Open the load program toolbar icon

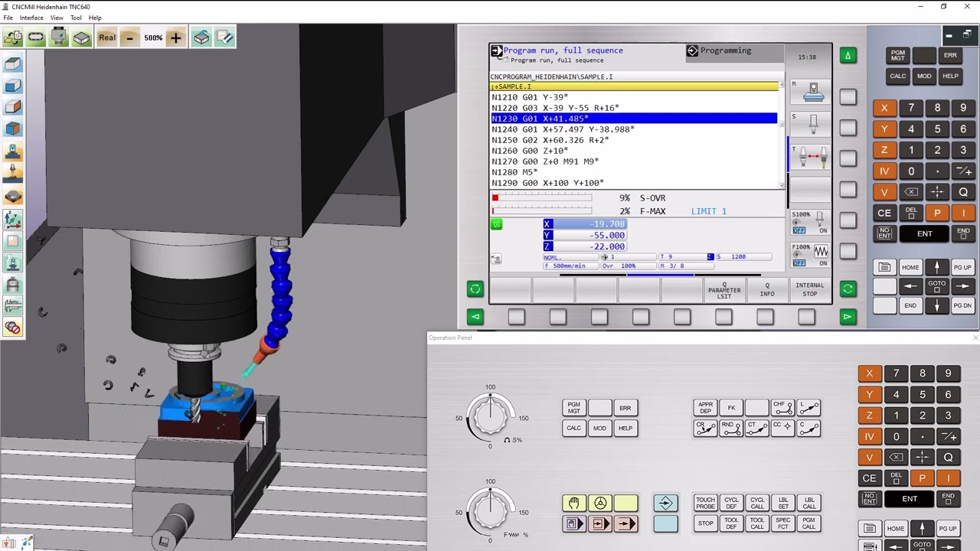point(13,37)
